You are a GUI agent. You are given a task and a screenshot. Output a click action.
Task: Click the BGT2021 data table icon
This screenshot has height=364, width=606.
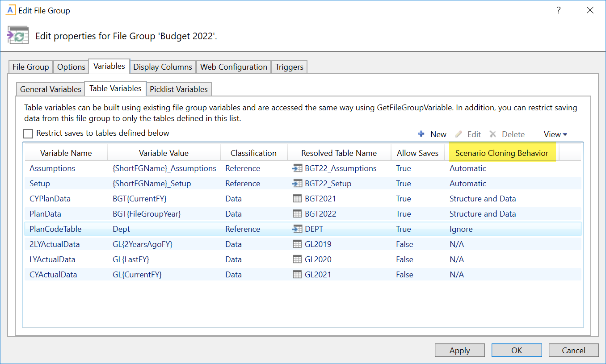click(x=297, y=199)
